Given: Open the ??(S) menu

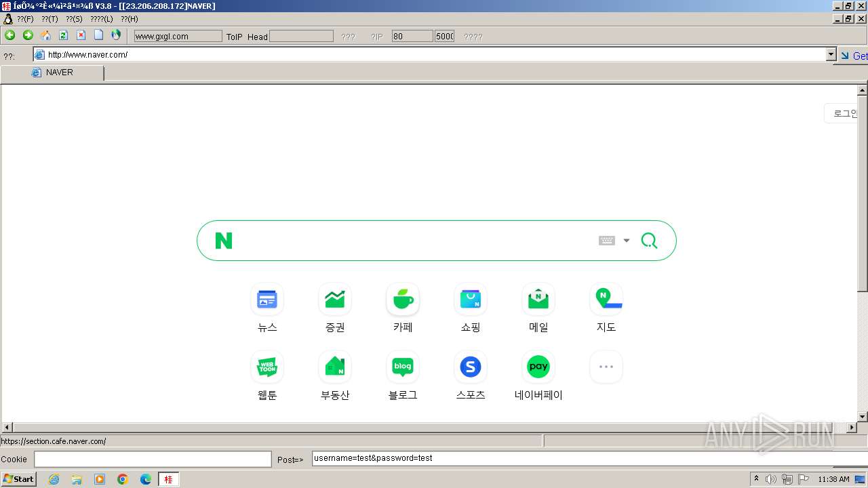Looking at the screenshot, I should pyautogui.click(x=74, y=19).
